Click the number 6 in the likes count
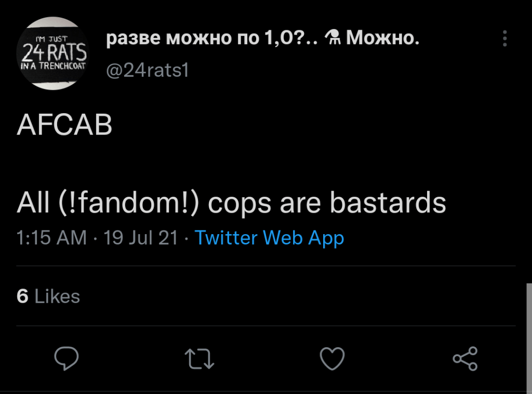Screen dimensions: 532x394 coord(22,296)
